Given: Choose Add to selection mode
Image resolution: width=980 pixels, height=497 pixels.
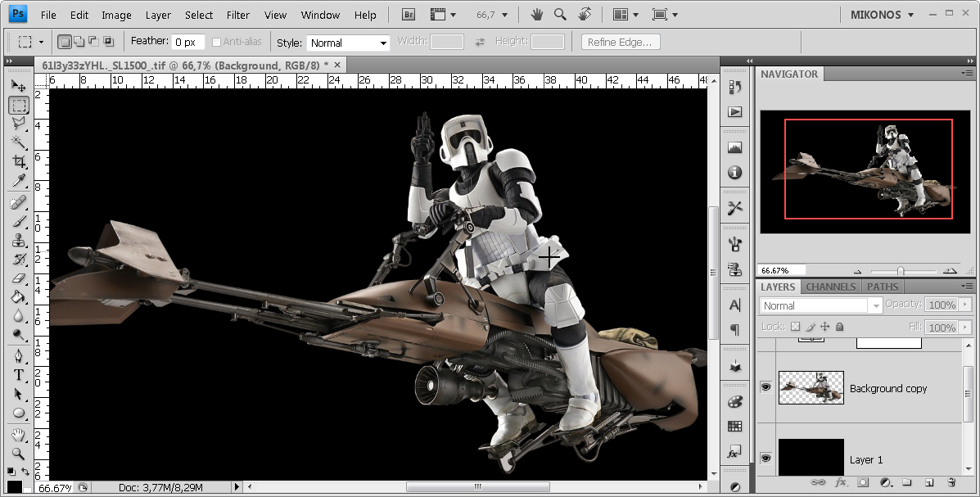Looking at the screenshot, I should [x=79, y=42].
